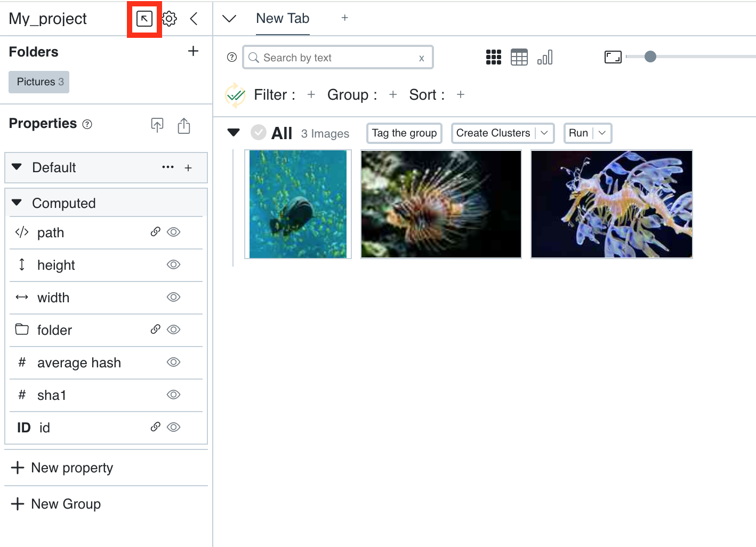Click the export properties icon
Viewport: 756px width, 547px height.
(184, 125)
